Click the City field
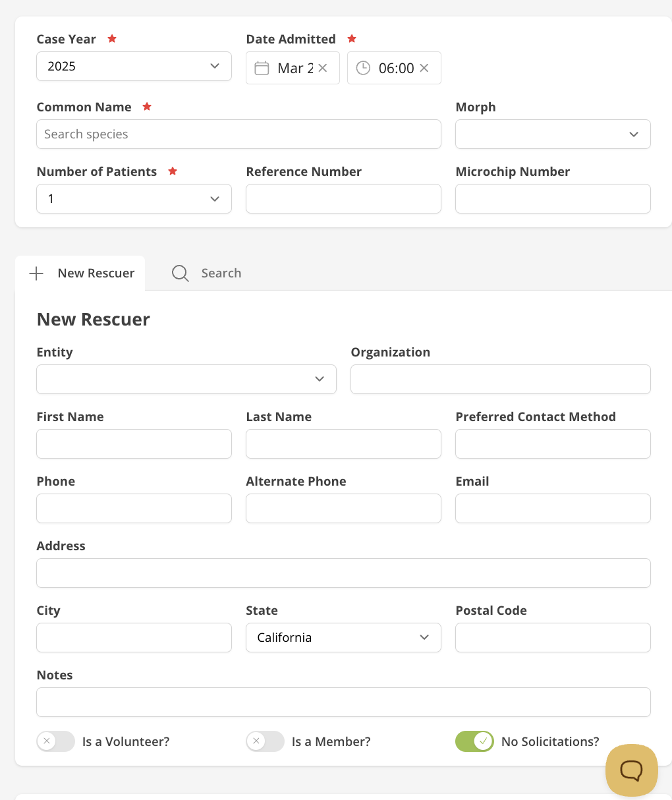The height and width of the screenshot is (800, 672). (x=134, y=637)
